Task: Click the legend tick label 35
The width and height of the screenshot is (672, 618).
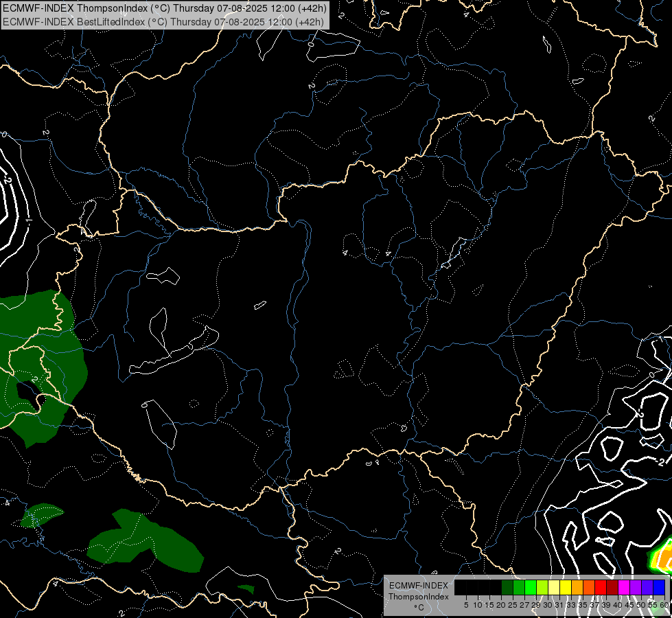Action: tap(583, 605)
